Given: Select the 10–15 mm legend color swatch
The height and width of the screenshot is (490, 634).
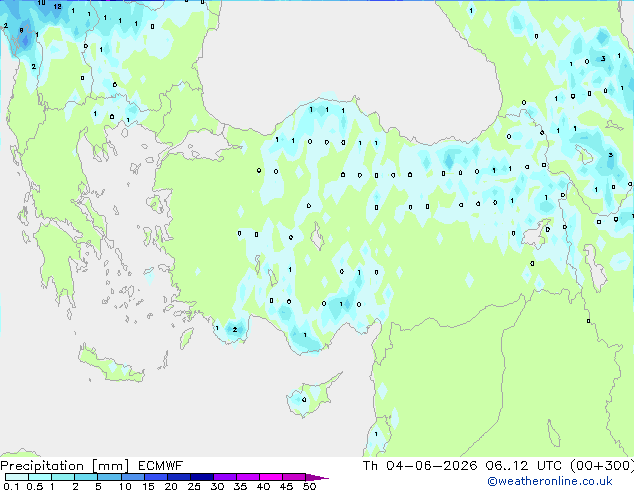Looking at the screenshot, I should click(x=133, y=477).
